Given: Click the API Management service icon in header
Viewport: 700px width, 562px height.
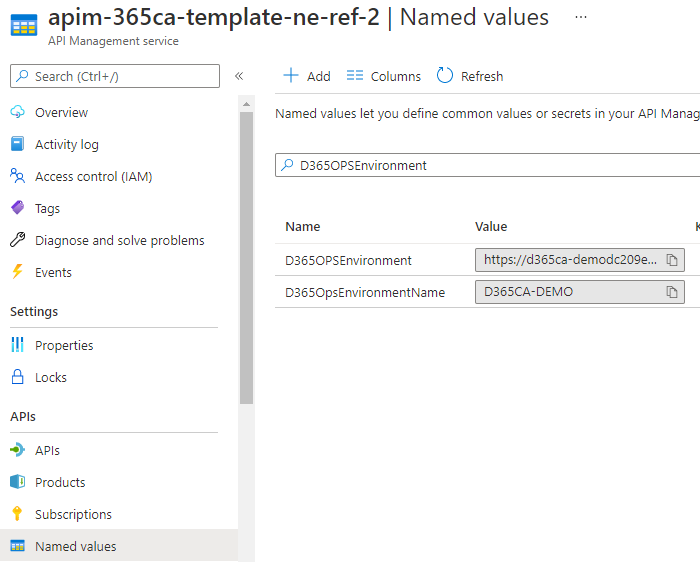Looking at the screenshot, I should click(x=24, y=25).
